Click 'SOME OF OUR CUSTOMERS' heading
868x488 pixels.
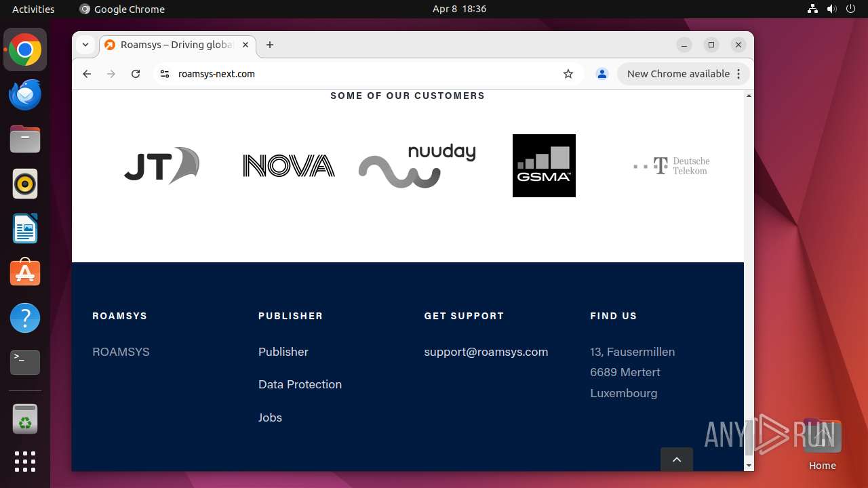[408, 96]
